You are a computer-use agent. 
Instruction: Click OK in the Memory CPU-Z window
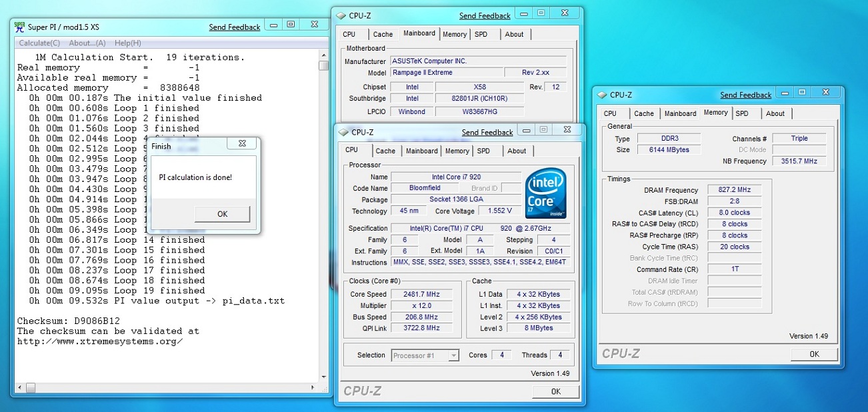pos(814,354)
